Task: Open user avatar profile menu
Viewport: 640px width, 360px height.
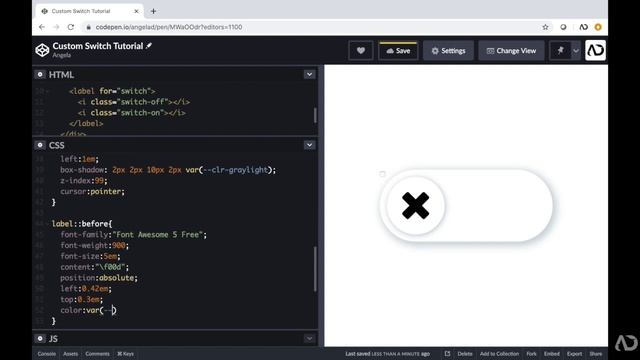Action: 596,50
